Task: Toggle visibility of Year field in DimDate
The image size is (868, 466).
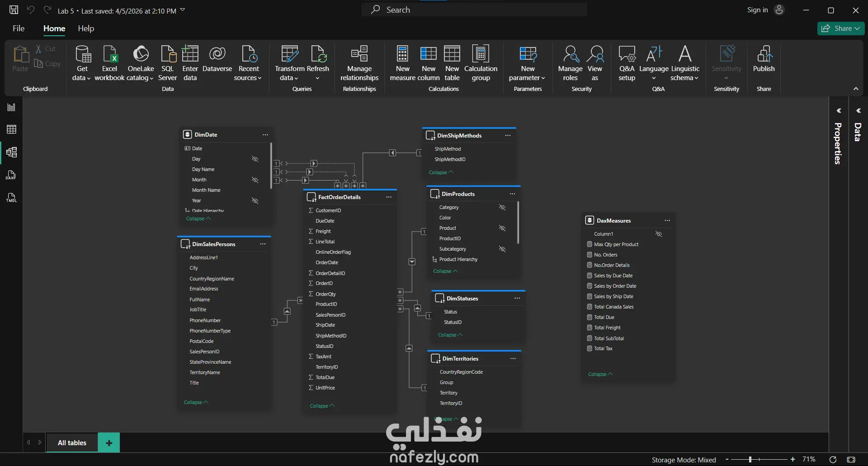Action: pos(255,201)
